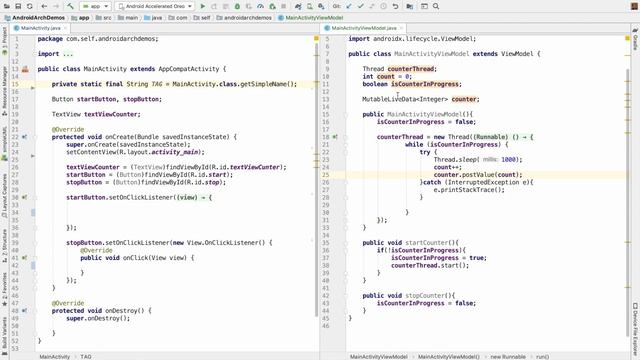
Task: Collapse the while loop fold on line 21
Action: coord(345,144)
